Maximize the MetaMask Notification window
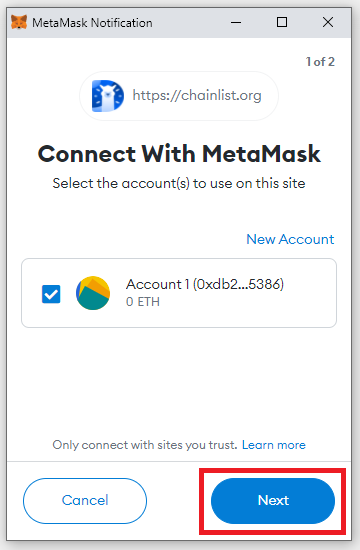This screenshot has width=360, height=550. pos(282,22)
